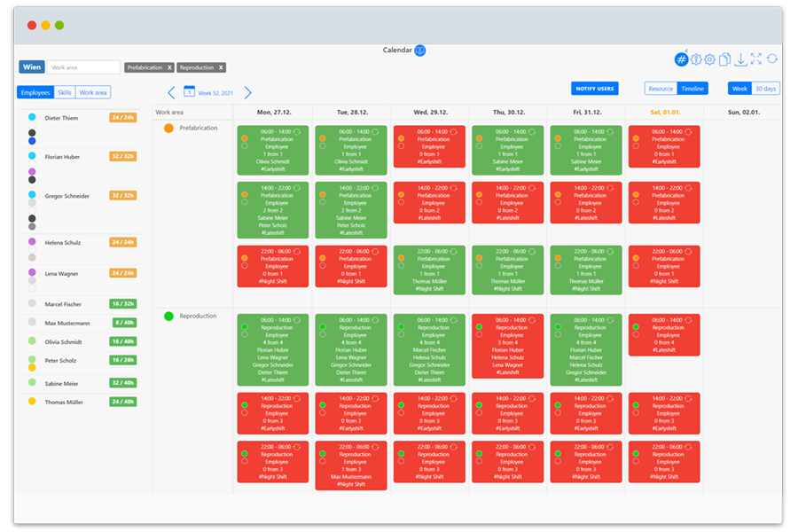Viewport: 798px width, 532px height.
Task: Enter fullscreen using the expand icon
Action: tap(755, 59)
